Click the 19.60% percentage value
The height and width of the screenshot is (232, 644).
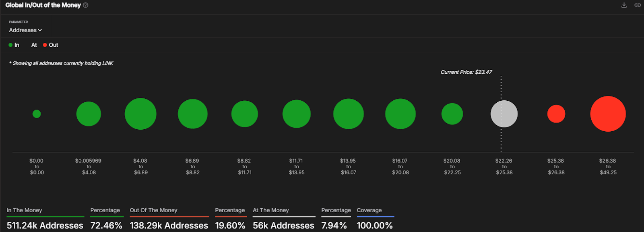pos(230,226)
